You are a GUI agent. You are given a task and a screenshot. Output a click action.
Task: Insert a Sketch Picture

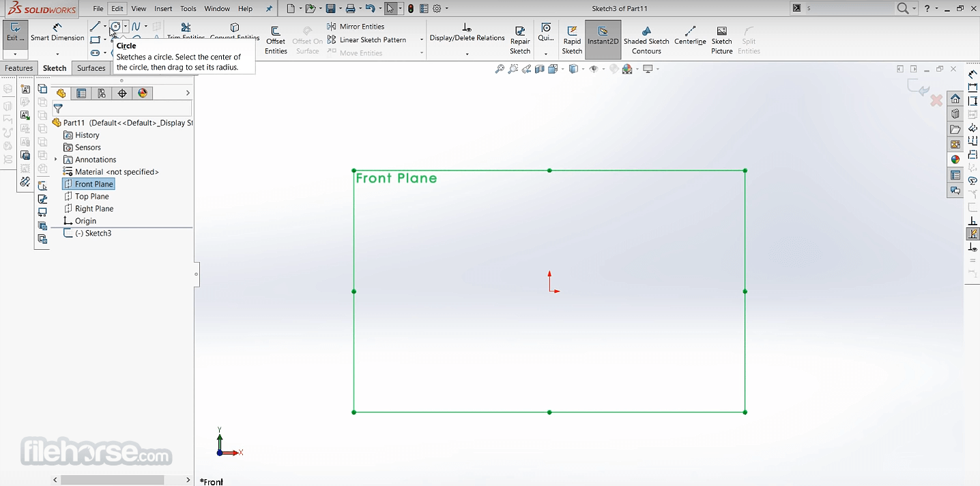click(x=721, y=40)
